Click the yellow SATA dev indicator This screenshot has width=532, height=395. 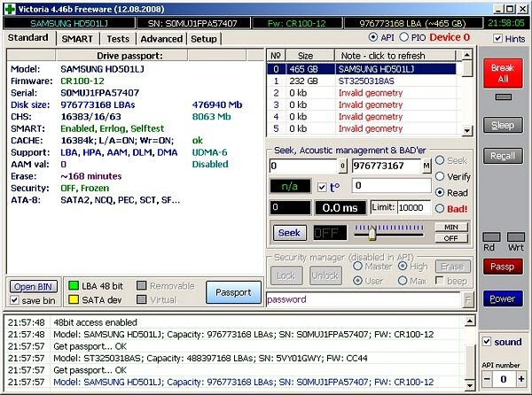[x=74, y=299]
